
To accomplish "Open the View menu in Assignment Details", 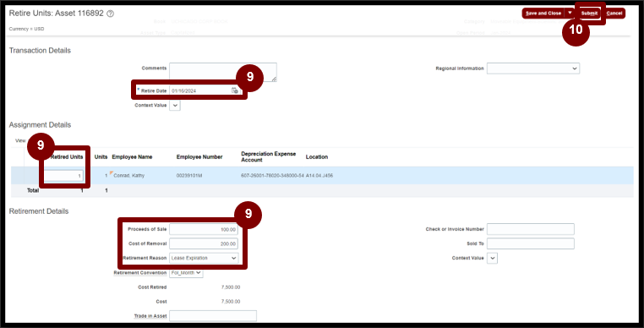I will click(x=20, y=140).
